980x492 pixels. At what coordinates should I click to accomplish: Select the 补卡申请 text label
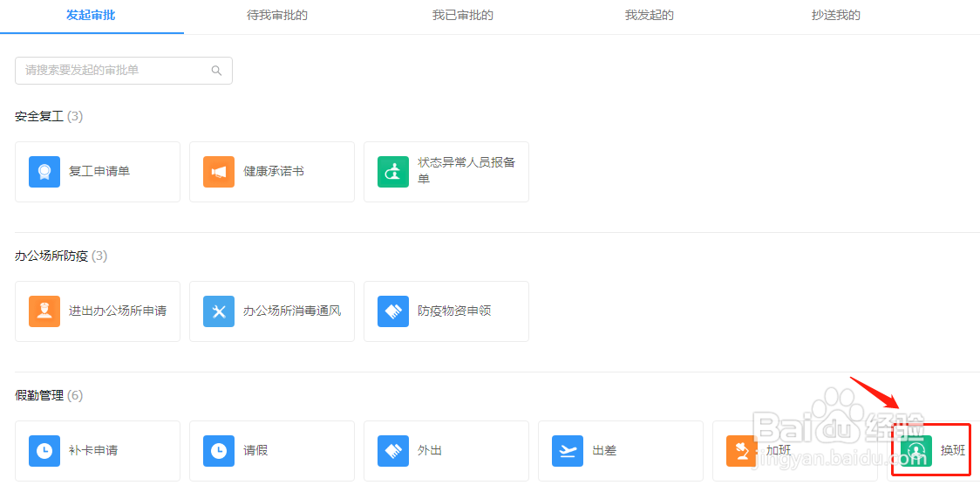coord(93,450)
